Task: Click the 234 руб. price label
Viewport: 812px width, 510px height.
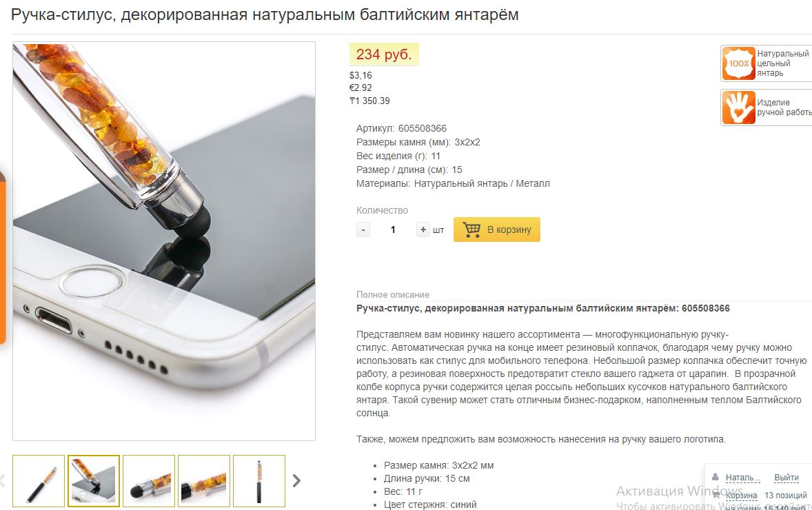Action: point(384,54)
